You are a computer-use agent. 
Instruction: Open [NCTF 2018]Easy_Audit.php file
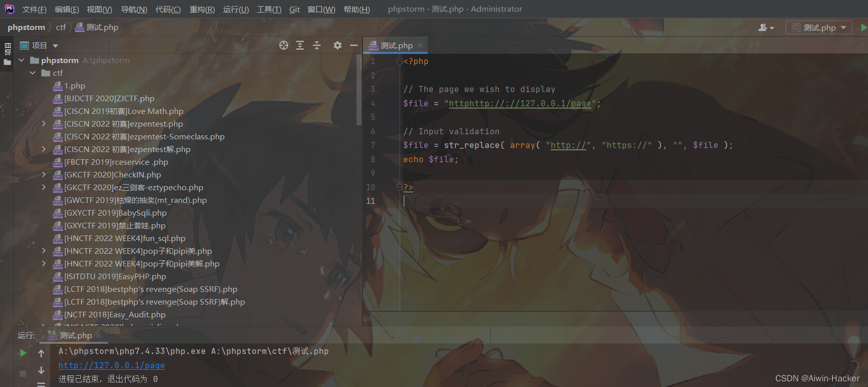click(109, 314)
